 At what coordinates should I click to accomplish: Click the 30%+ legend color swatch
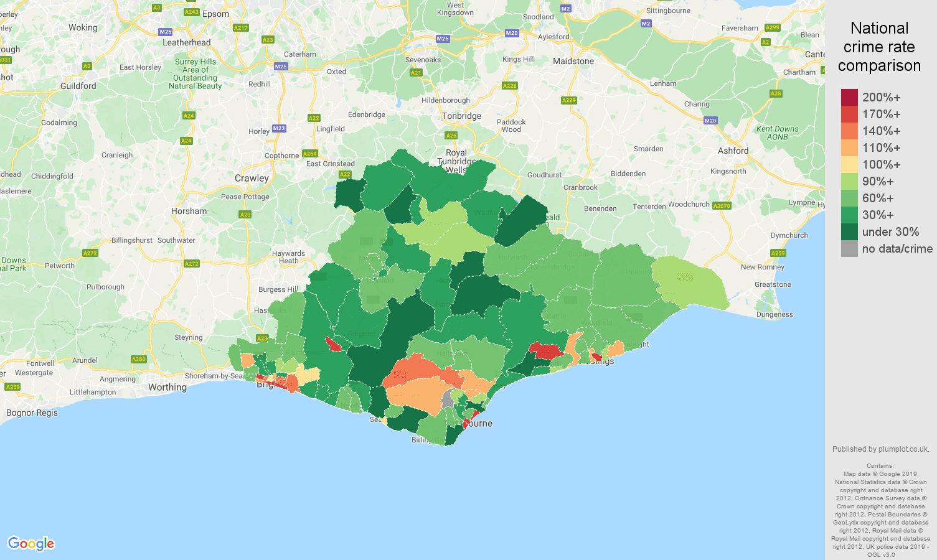pos(849,215)
